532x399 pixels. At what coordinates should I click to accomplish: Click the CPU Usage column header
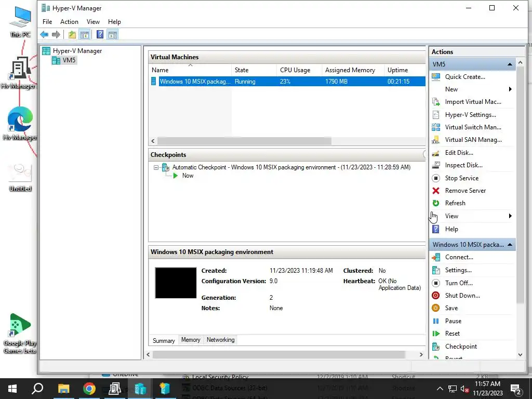pos(299,70)
